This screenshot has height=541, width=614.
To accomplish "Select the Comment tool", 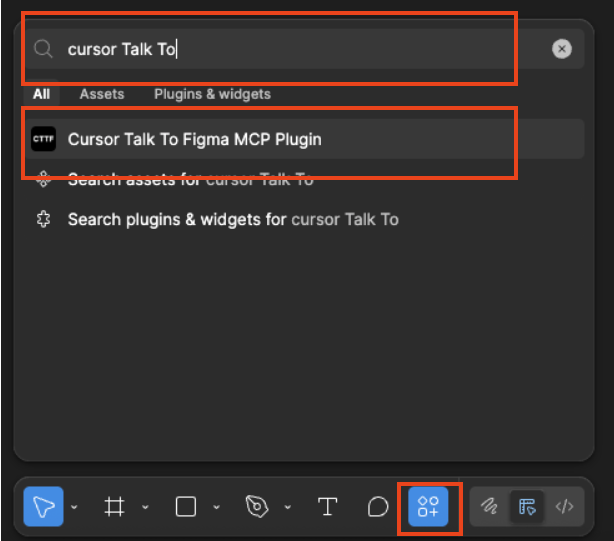I will [x=378, y=507].
